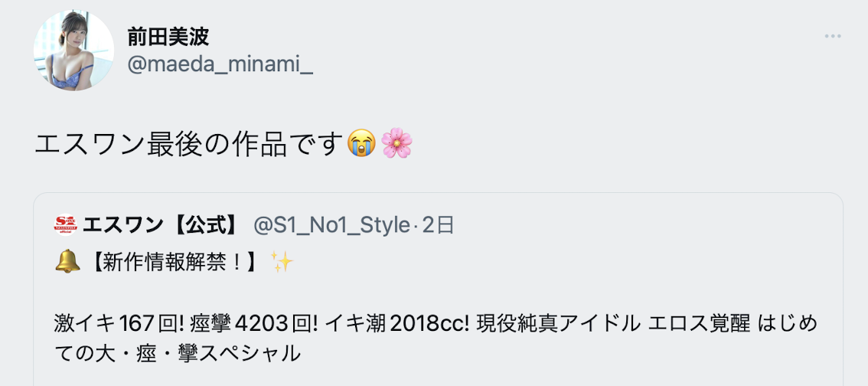Click the main tweet text エスワン最後の作品です

[188, 143]
